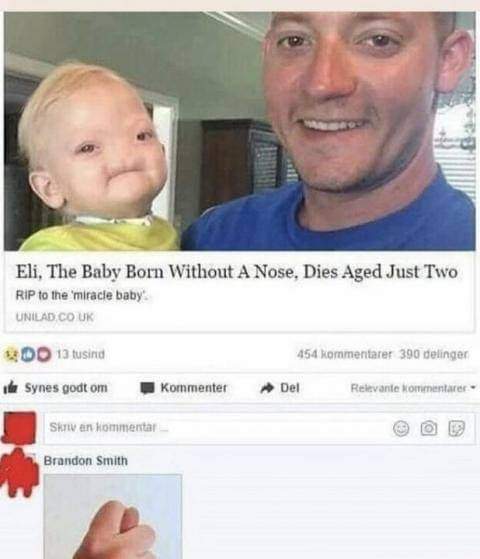
Task: Open 454 kommentarer link
Action: point(344,354)
